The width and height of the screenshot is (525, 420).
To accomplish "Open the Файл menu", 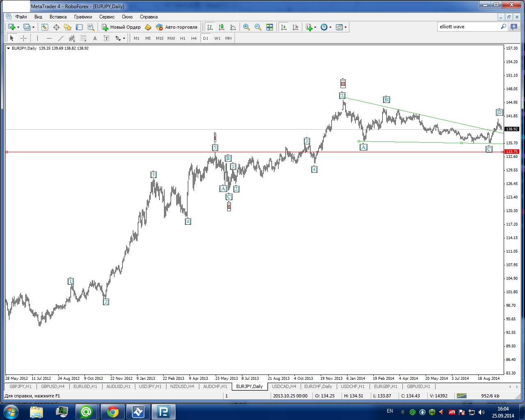I will click(x=21, y=17).
